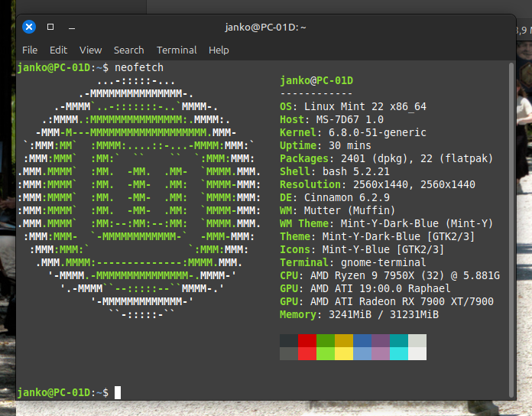Click the terminal cursor at the prompt

118,392
